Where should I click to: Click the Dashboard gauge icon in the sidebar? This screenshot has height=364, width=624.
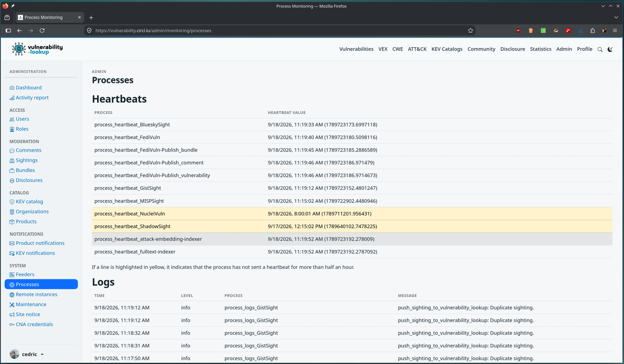point(12,88)
